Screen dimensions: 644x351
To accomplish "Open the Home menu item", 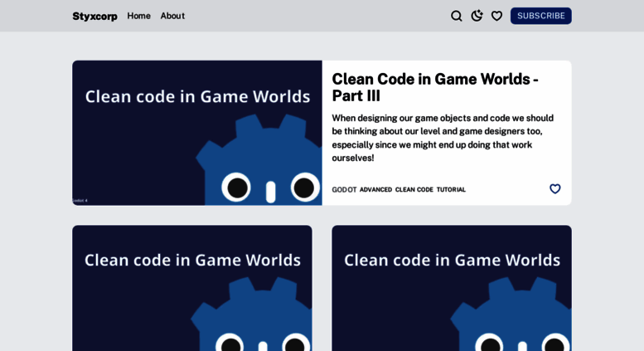I will point(138,16).
